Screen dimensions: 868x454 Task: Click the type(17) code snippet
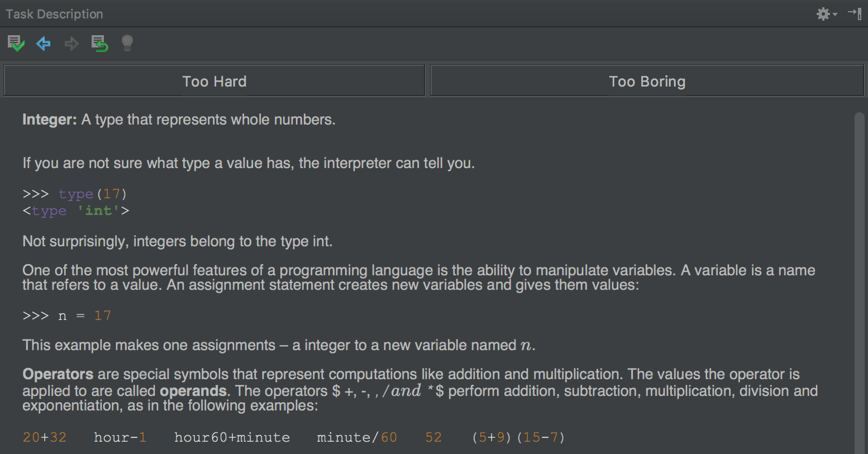(92, 194)
